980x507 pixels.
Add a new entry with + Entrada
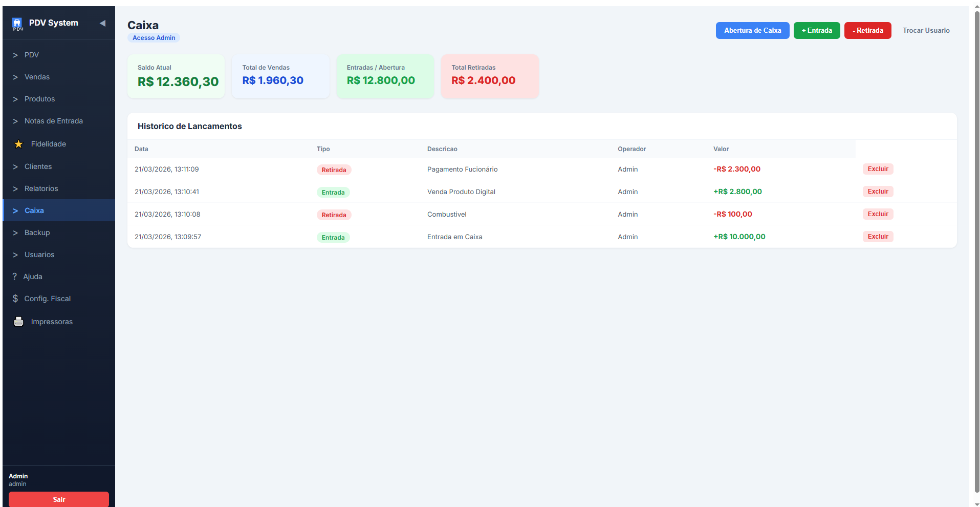pyautogui.click(x=816, y=31)
